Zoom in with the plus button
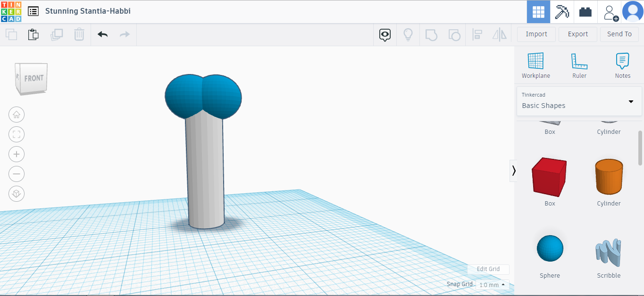The image size is (644, 296). [17, 154]
